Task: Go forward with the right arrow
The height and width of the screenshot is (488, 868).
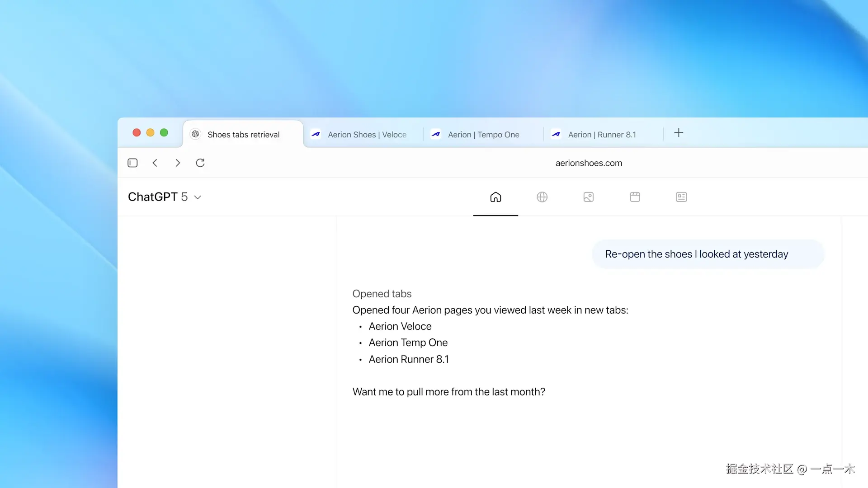Action: [x=178, y=163]
